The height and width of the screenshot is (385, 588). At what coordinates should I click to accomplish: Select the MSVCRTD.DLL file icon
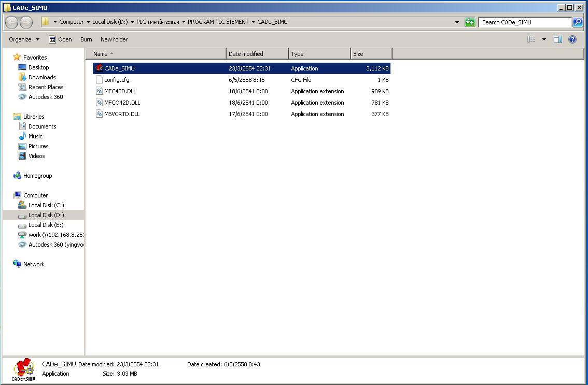99,113
